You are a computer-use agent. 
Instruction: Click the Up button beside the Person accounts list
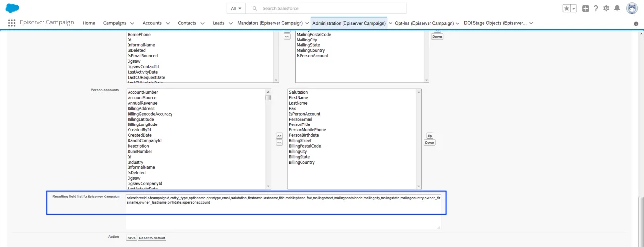tap(429, 136)
